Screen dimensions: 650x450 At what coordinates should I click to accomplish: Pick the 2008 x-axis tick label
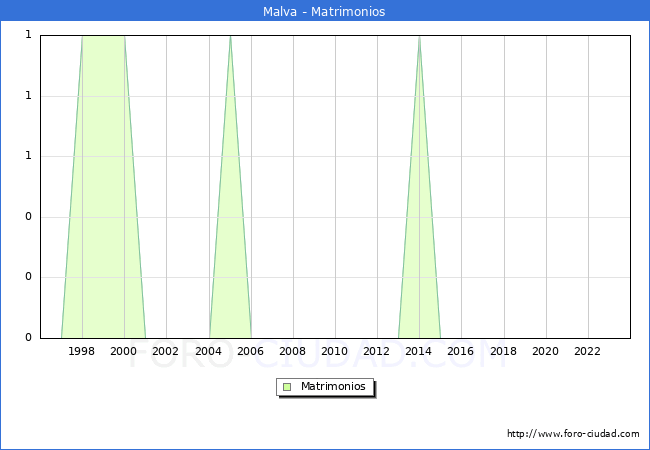293,351
